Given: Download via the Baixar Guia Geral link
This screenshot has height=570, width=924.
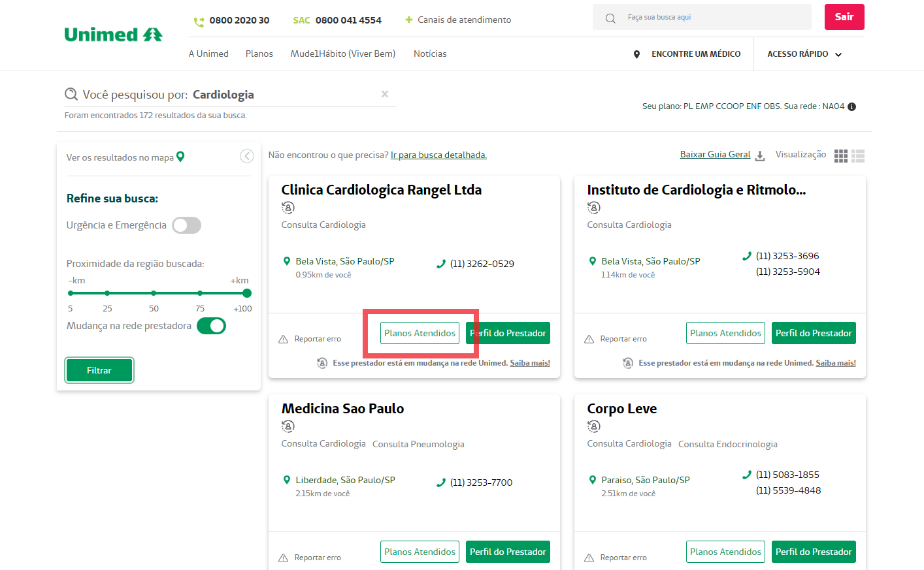Looking at the screenshot, I should 716,155.
